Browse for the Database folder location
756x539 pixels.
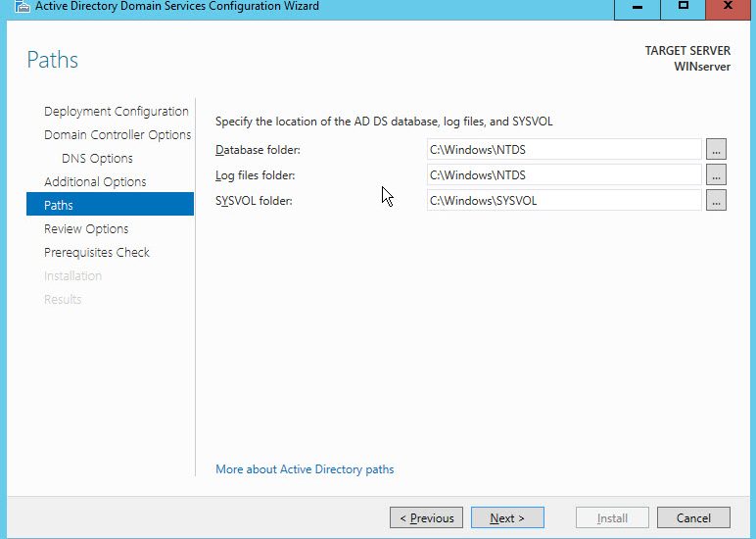[x=716, y=150]
